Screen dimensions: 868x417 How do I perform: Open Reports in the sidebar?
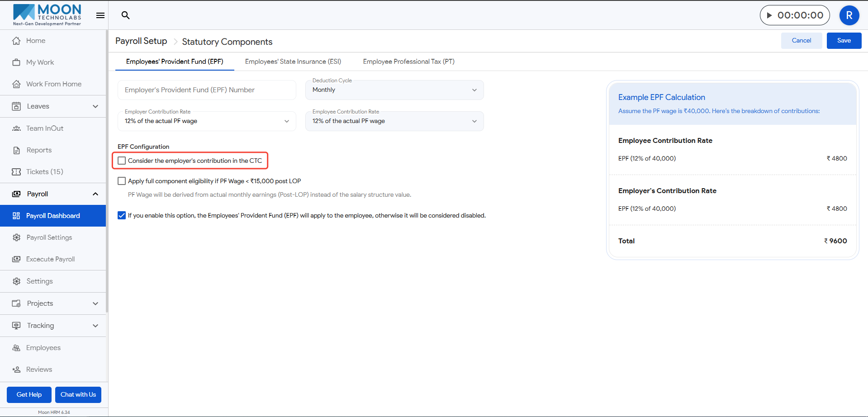[39, 150]
